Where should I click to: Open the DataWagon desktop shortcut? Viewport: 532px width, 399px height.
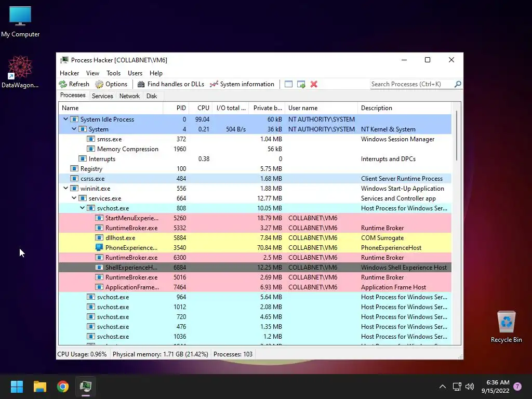point(20,72)
